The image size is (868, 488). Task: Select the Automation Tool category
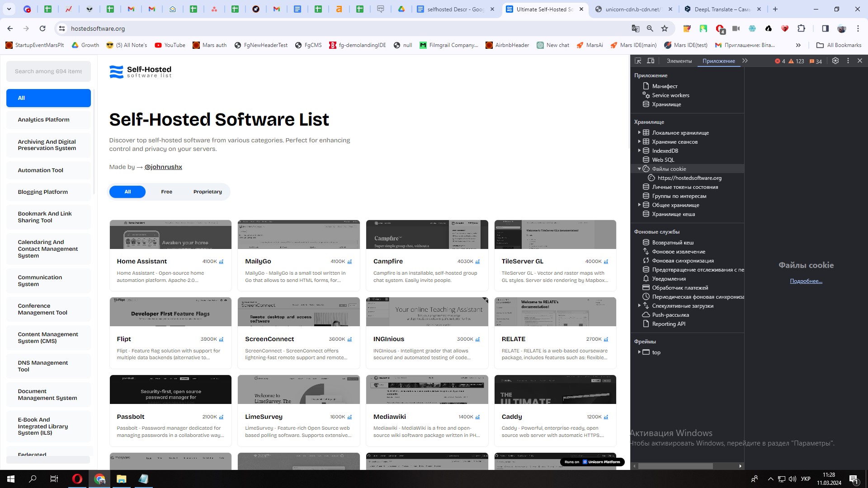point(48,170)
